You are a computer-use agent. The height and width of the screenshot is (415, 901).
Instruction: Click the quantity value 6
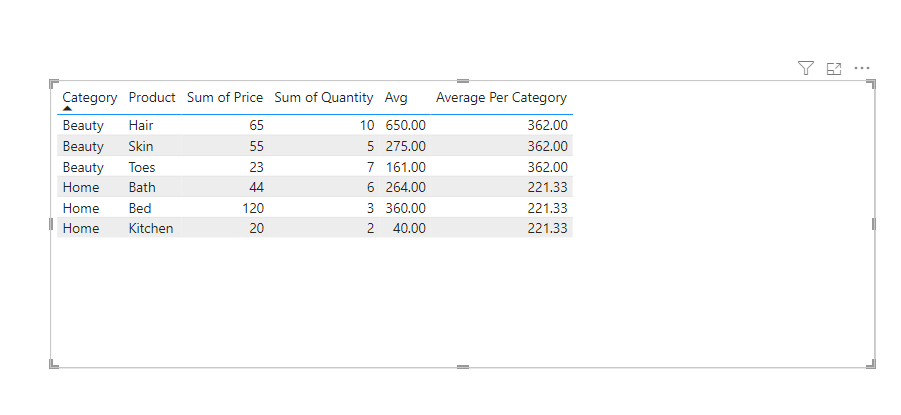pos(371,187)
